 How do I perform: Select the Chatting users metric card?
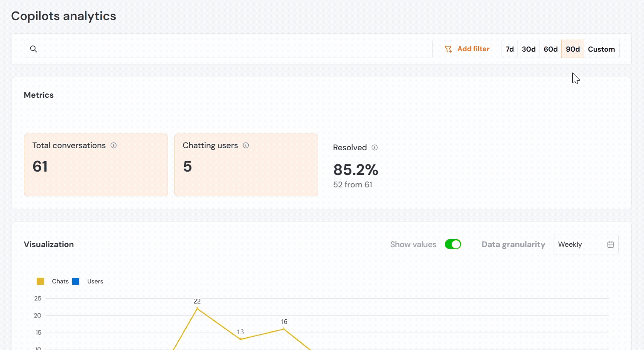[x=246, y=165]
